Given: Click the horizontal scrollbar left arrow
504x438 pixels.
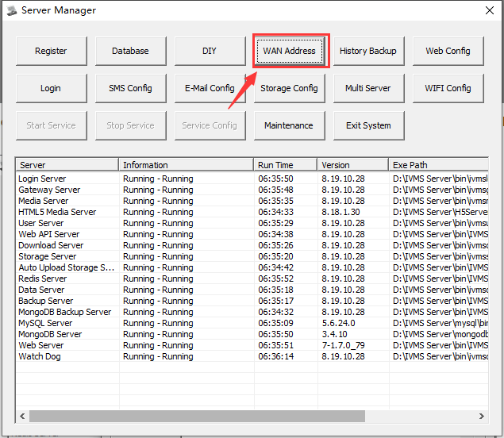Looking at the screenshot, I should (22, 417).
